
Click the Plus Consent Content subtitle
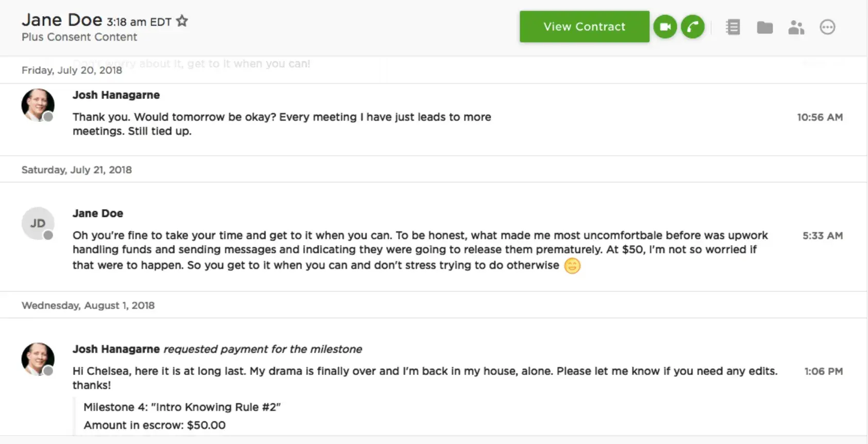point(79,37)
